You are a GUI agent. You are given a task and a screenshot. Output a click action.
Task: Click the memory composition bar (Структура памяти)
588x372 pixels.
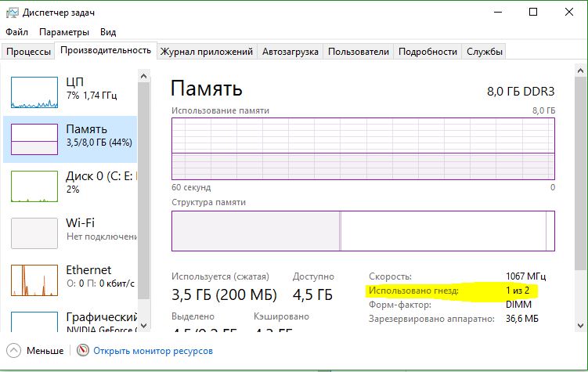point(363,230)
